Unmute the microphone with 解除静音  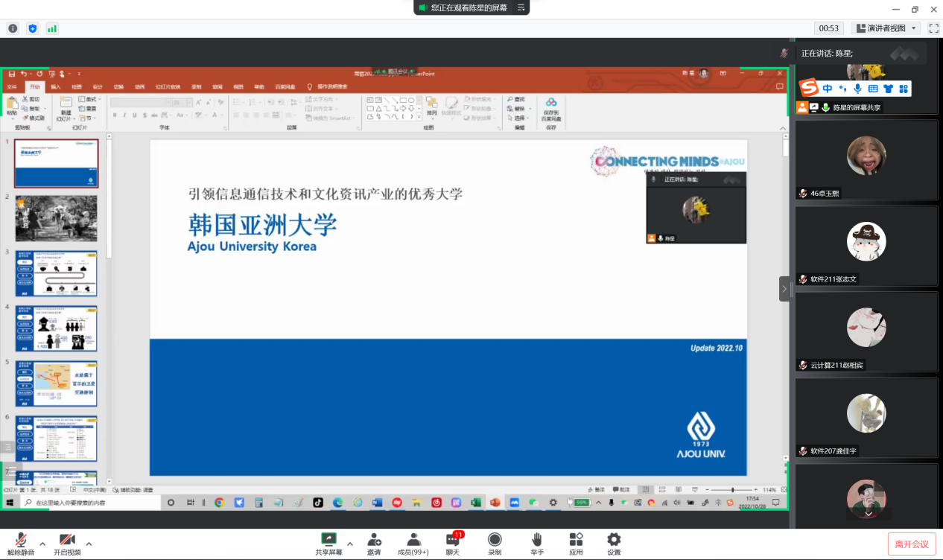point(22,544)
